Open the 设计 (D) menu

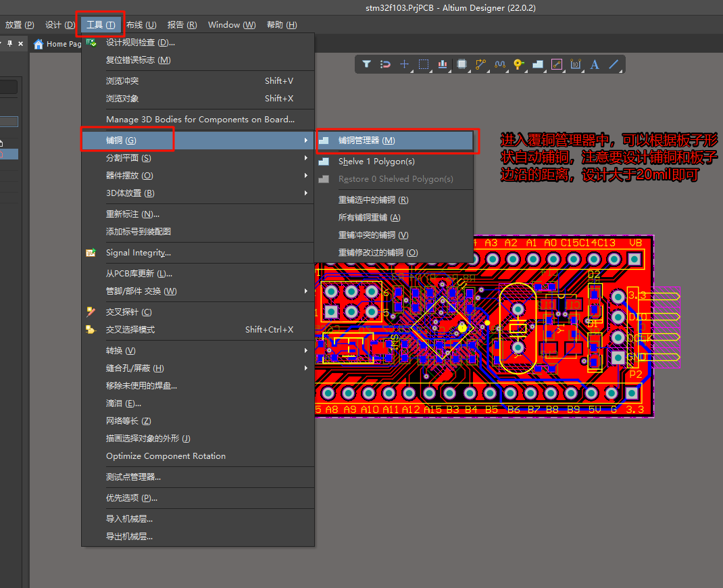point(60,24)
